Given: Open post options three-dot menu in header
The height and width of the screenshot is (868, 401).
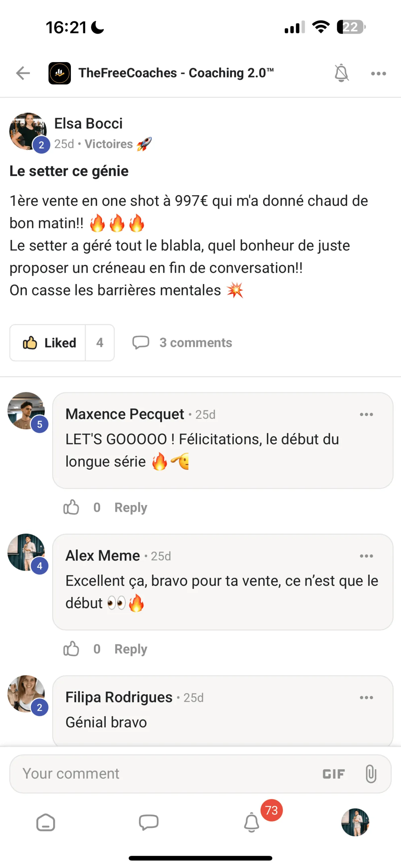Looking at the screenshot, I should point(378,73).
